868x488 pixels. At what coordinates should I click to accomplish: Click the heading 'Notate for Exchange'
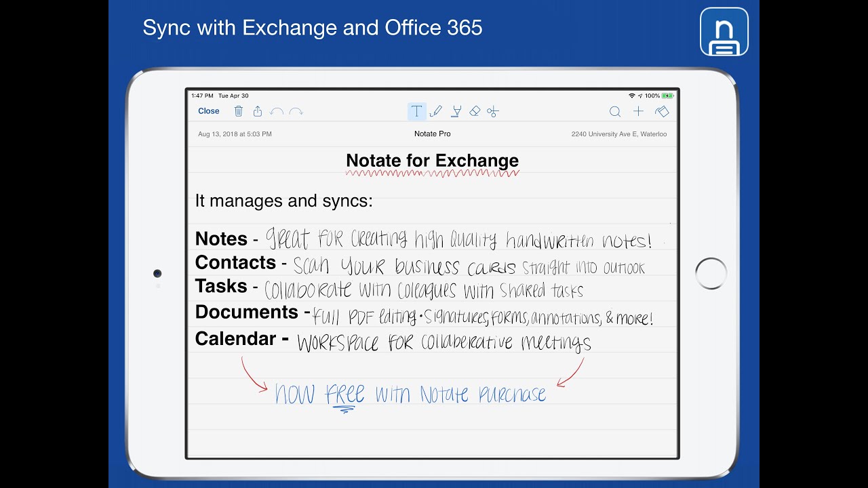[x=433, y=161]
